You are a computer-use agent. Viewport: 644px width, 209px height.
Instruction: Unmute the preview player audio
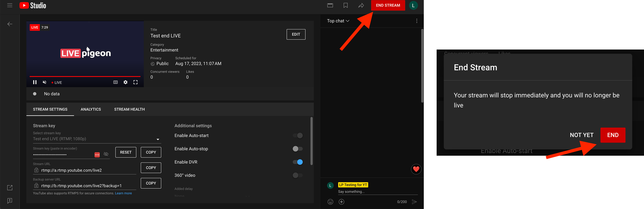[x=45, y=82]
